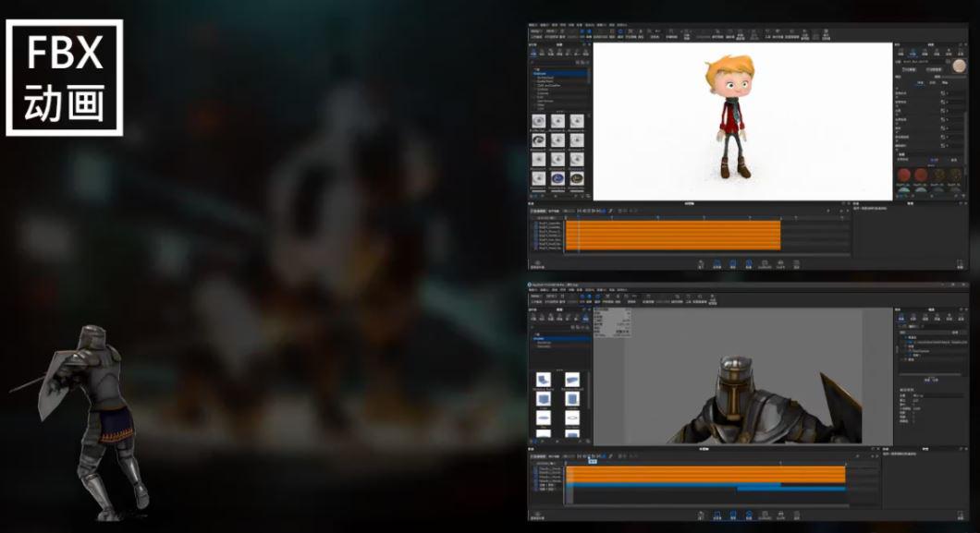
Task: Open Cloud Library icon at the boy window's bottom-left
Action: coord(538,264)
